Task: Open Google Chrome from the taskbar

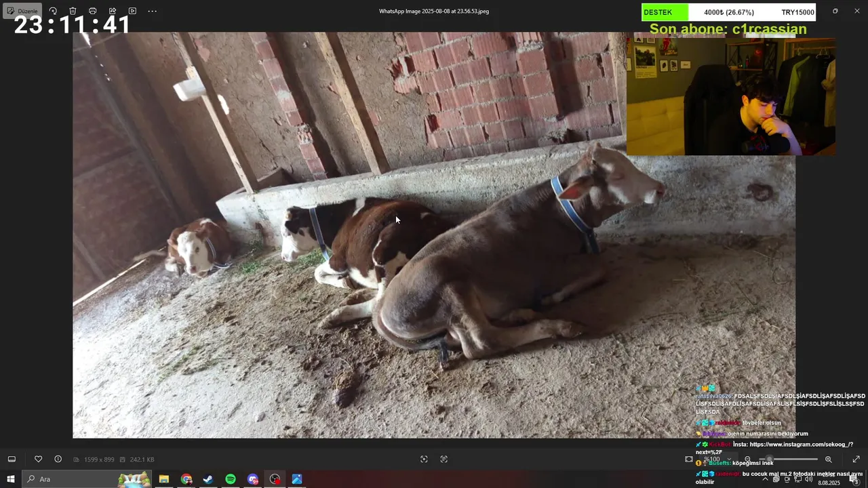Action: tap(186, 479)
